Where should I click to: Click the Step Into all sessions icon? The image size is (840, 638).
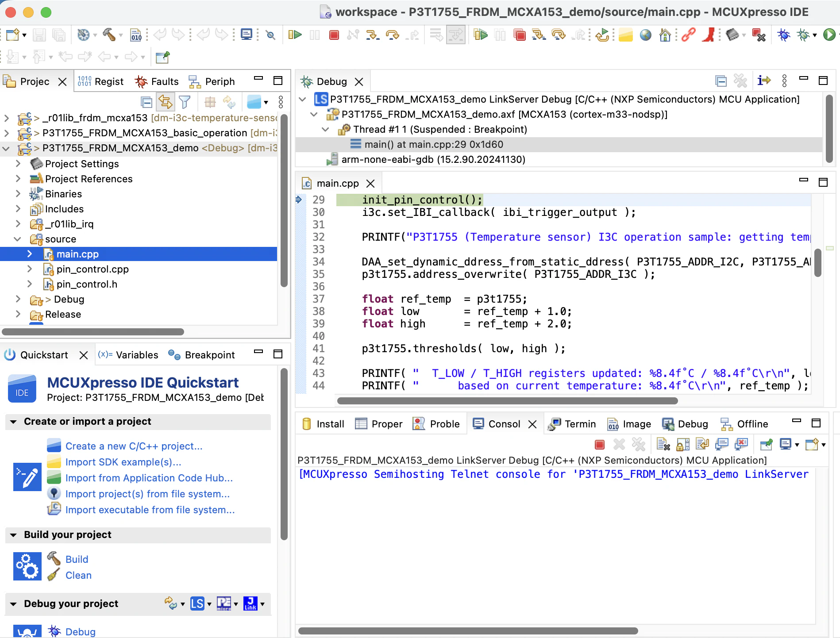(x=539, y=35)
